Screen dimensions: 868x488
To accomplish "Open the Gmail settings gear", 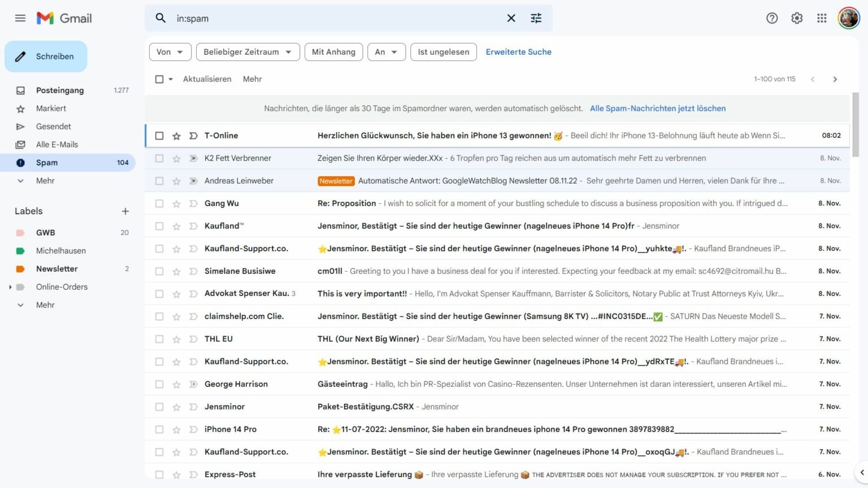I will (x=797, y=18).
